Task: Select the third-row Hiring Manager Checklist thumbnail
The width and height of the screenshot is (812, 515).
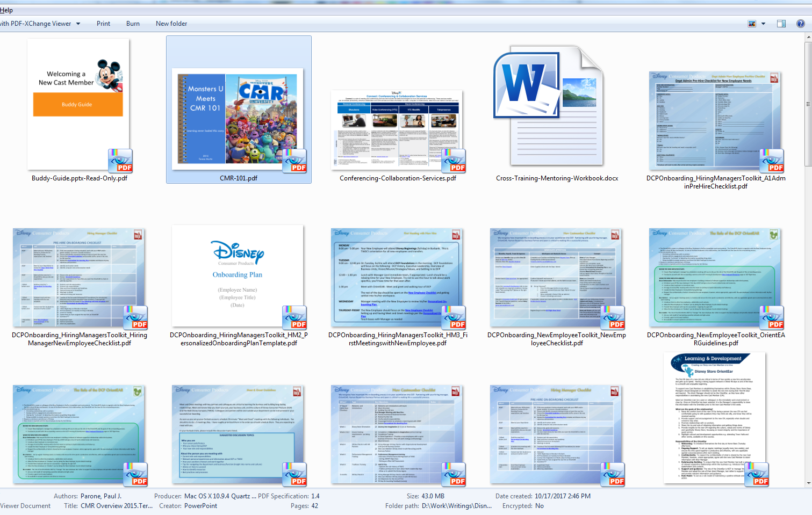Action: tap(557, 434)
